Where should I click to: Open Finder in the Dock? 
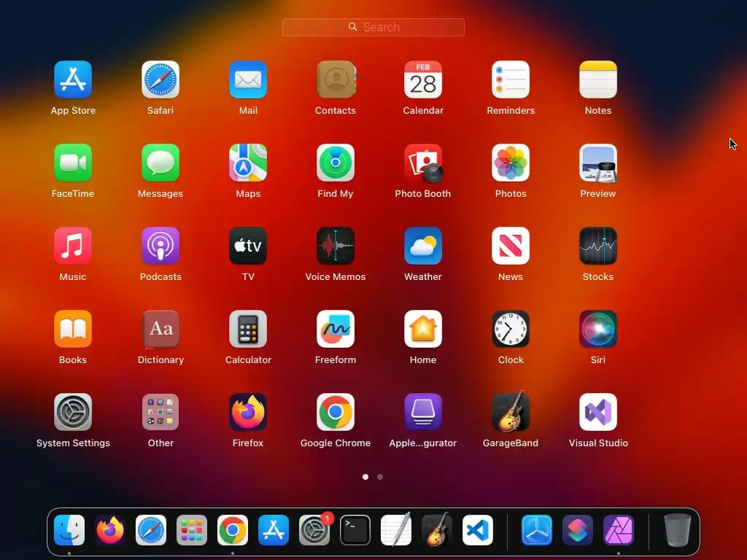(69, 530)
